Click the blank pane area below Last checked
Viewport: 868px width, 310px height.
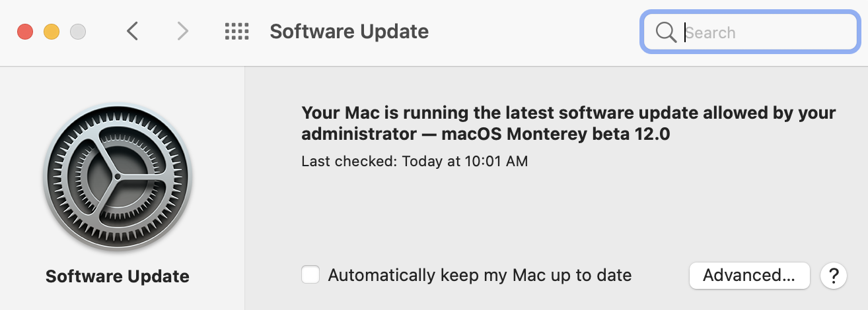tap(555, 214)
